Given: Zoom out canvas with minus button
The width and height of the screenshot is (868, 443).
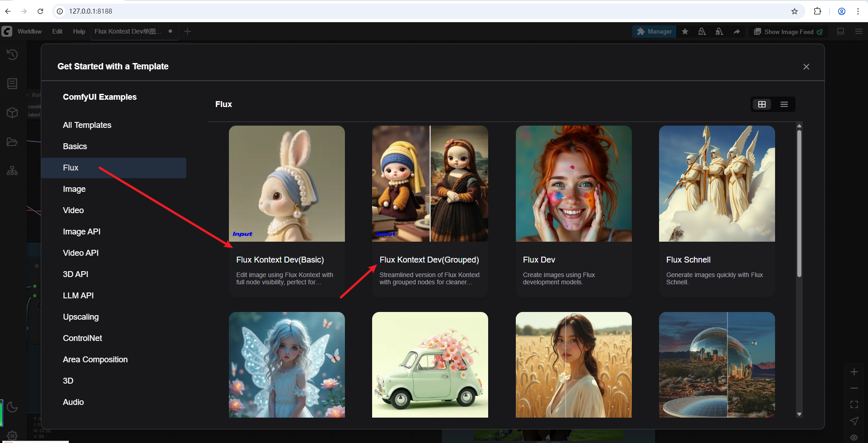Looking at the screenshot, I should click(854, 388).
